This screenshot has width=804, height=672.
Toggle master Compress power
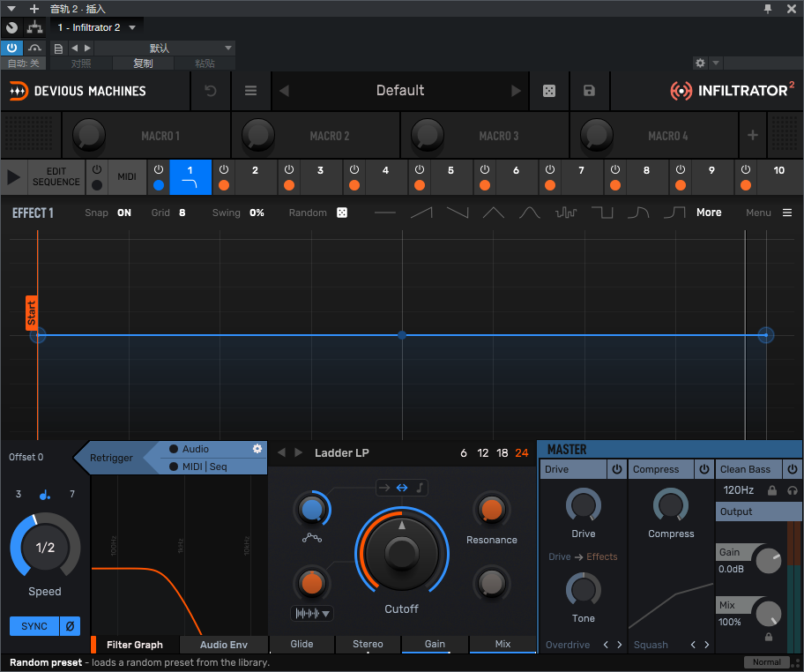(704, 469)
